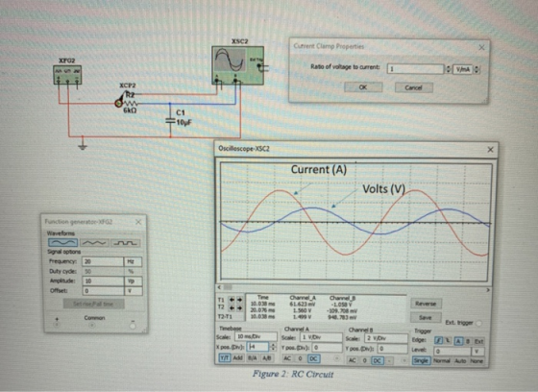Click the Channel A Scale field
The width and height of the screenshot is (538, 392).
pos(321,338)
